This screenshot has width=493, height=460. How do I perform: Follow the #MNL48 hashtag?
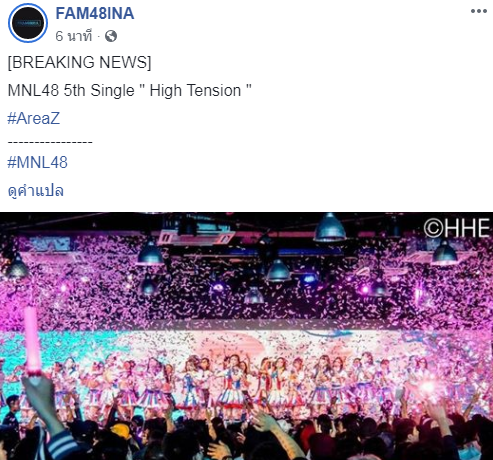(37, 163)
